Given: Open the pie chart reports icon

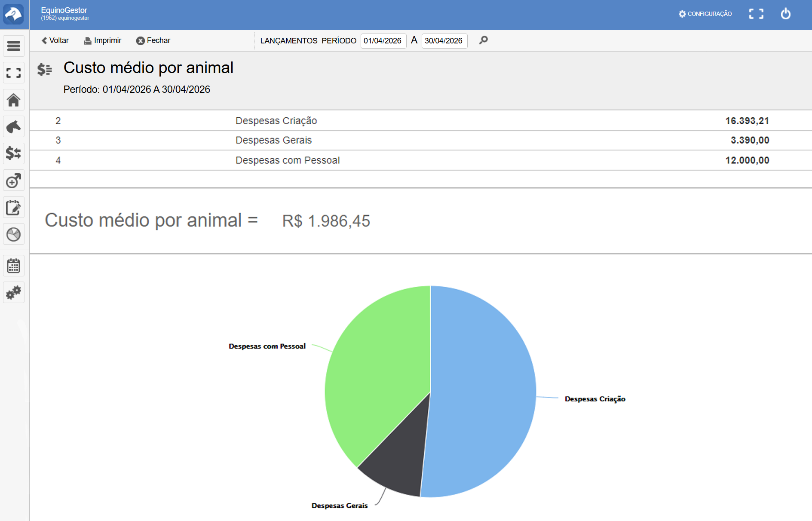Looking at the screenshot, I should click(x=14, y=234).
